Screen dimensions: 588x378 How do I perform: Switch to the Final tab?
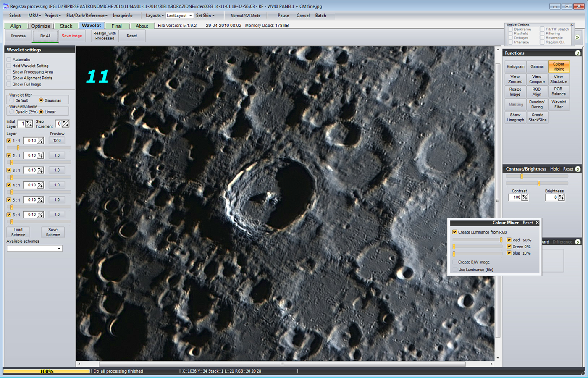[x=117, y=26]
